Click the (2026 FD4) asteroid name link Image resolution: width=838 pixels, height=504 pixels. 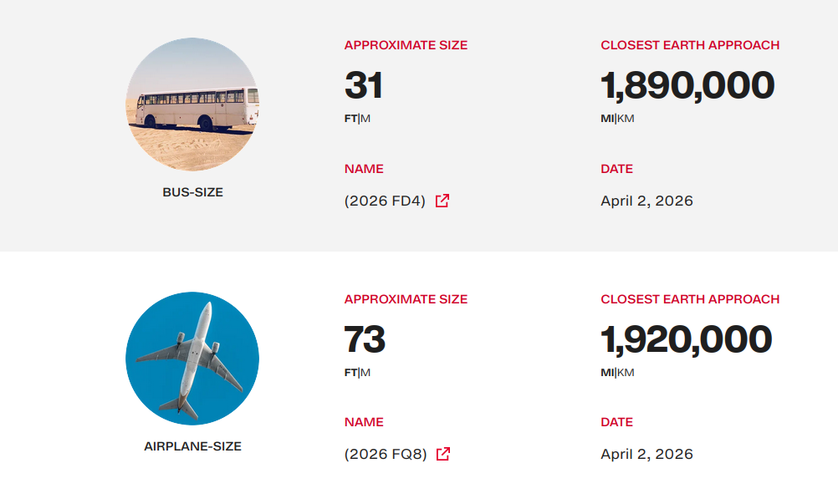pos(385,201)
